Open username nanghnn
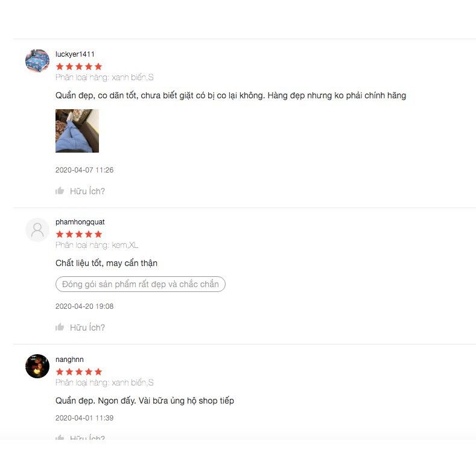Screen dimensions: 476x476 [x=69, y=360]
